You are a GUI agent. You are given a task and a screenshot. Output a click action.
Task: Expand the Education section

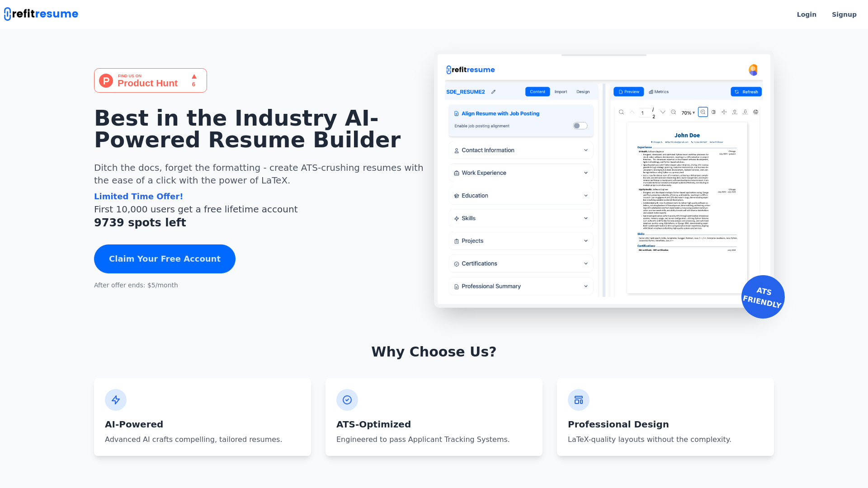point(521,196)
